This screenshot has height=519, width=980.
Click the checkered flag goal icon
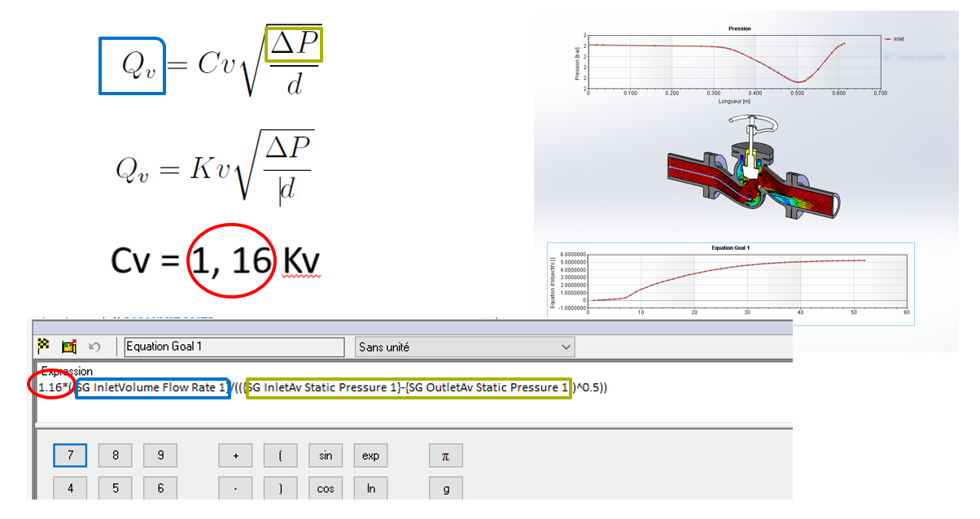44,346
